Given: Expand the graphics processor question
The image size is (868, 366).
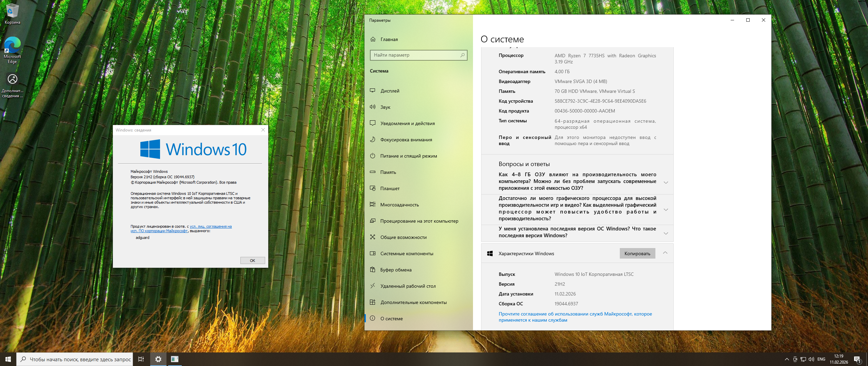Looking at the screenshot, I should pos(666,210).
